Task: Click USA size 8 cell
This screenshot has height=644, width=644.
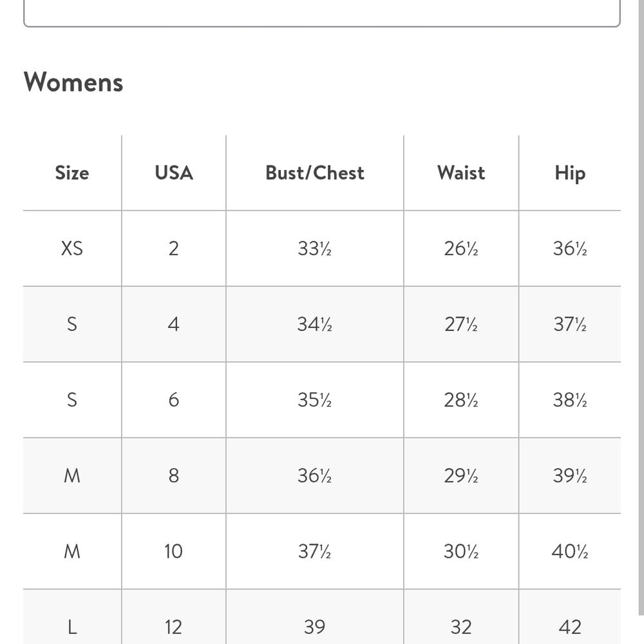Action: click(x=173, y=476)
